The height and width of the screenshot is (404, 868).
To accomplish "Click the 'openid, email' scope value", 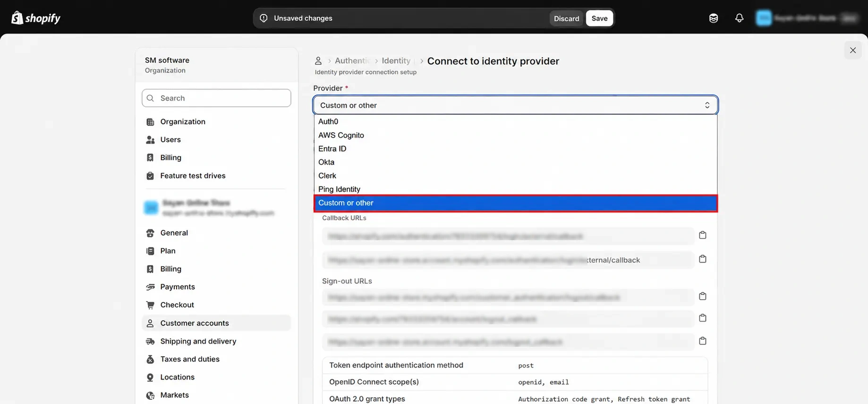I will (543, 382).
